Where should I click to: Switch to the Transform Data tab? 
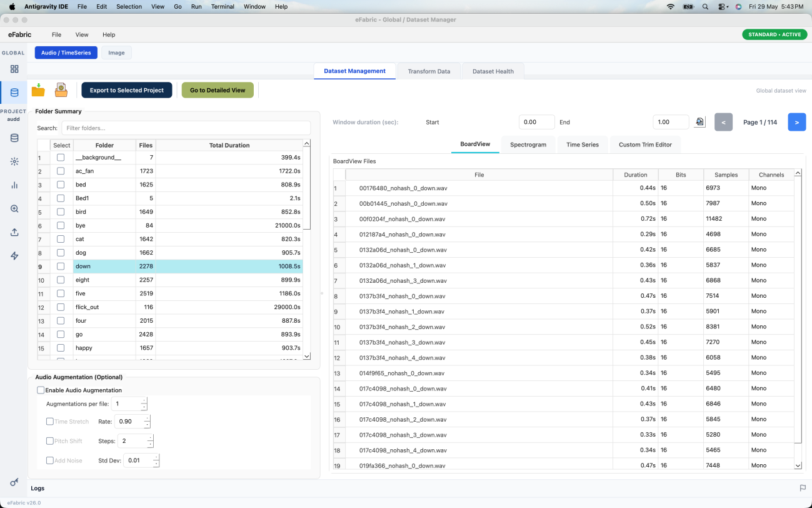(x=429, y=71)
